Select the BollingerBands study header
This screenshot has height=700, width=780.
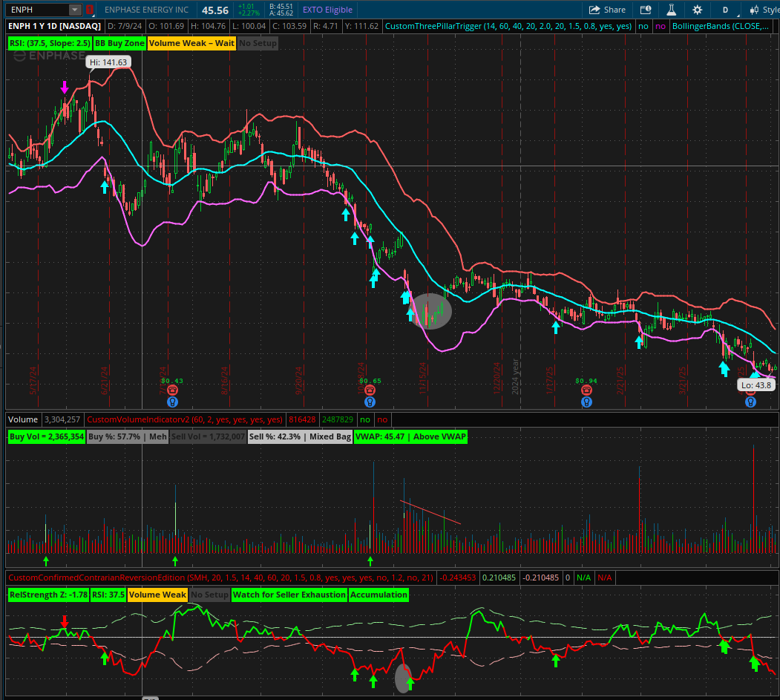721,26
